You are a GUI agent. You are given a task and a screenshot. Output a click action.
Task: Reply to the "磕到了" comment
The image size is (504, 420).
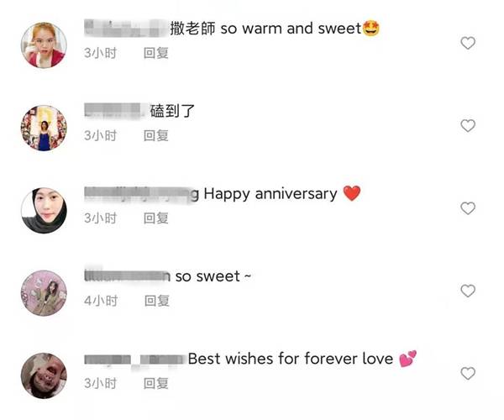tap(156, 135)
